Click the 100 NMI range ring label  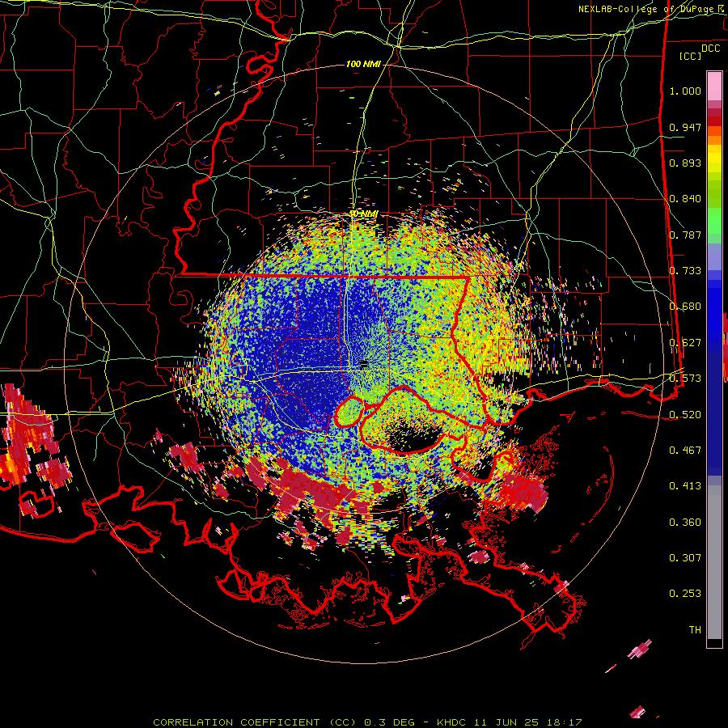pyautogui.click(x=363, y=64)
